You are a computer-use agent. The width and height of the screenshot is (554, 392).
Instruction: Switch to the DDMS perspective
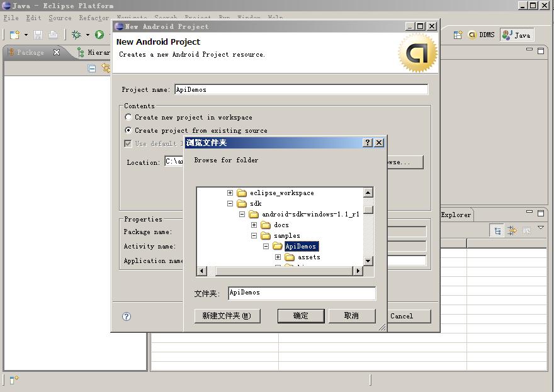(481, 35)
